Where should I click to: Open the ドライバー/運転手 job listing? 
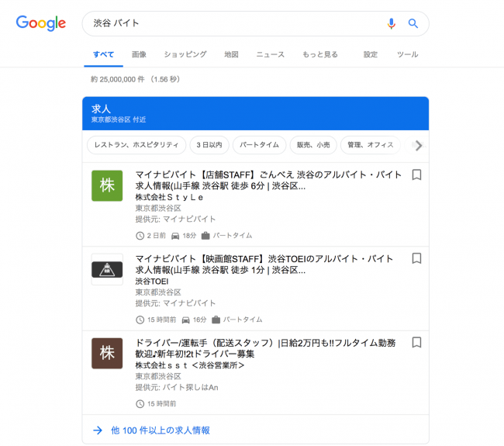pos(265,348)
